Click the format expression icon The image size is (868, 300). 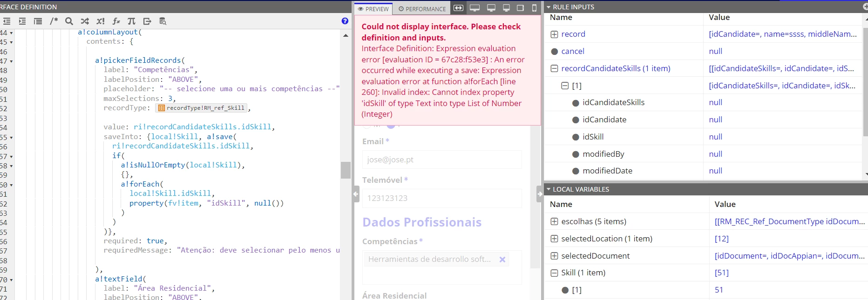(38, 21)
